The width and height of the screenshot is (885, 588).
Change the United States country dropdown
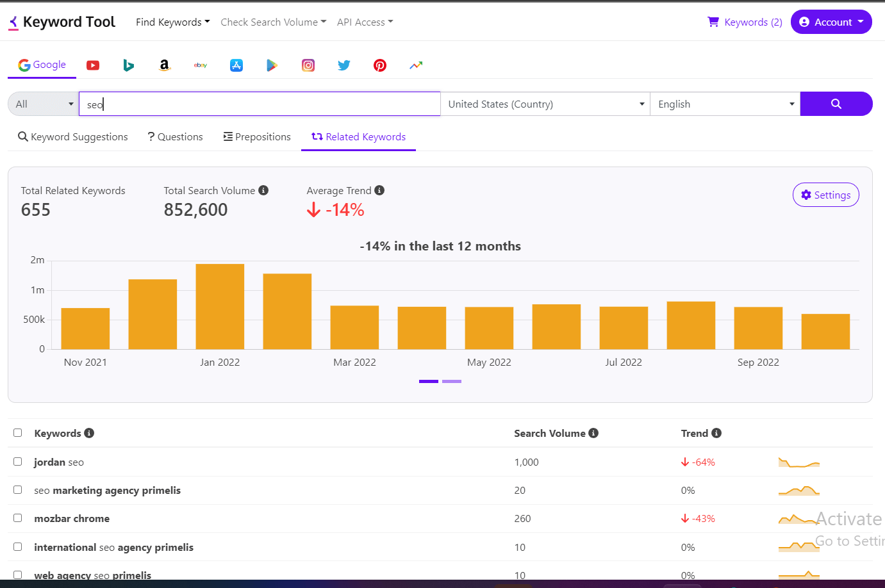[x=545, y=104]
